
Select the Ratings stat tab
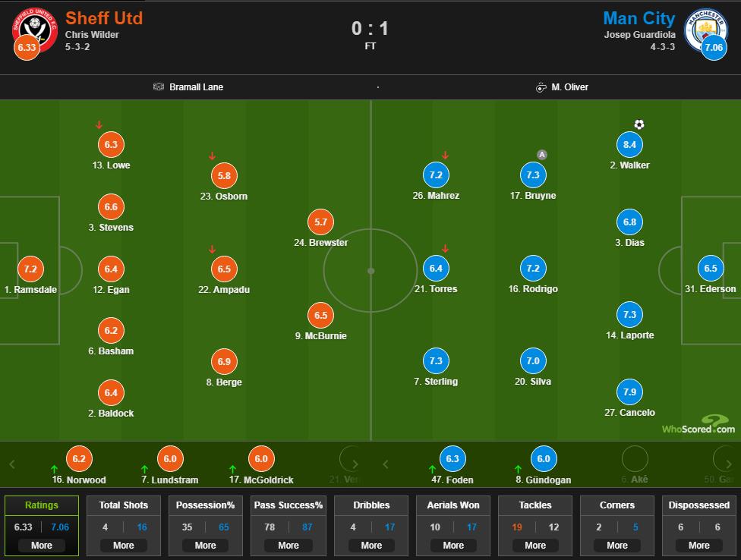click(42, 505)
